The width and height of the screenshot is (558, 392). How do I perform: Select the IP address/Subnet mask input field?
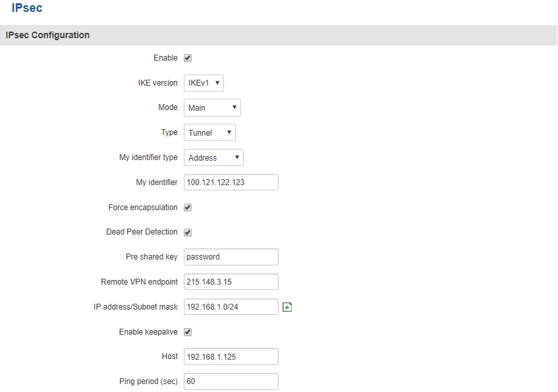click(x=231, y=307)
